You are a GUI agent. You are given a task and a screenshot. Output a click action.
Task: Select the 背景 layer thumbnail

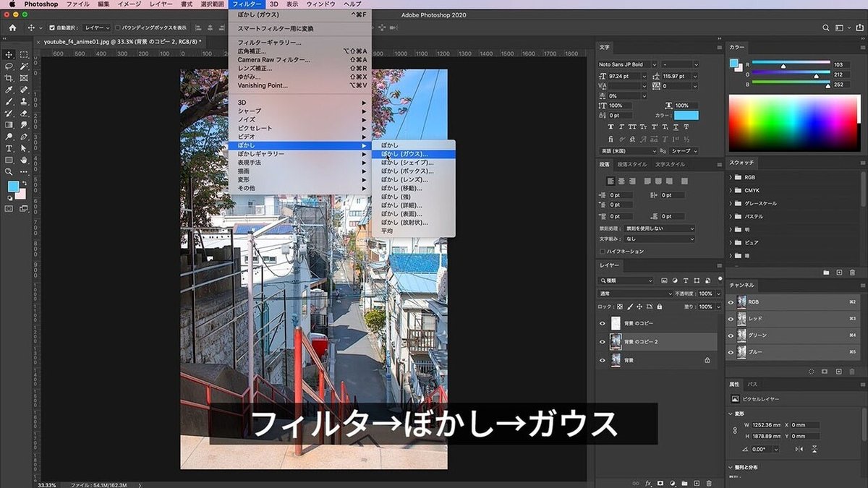click(616, 359)
